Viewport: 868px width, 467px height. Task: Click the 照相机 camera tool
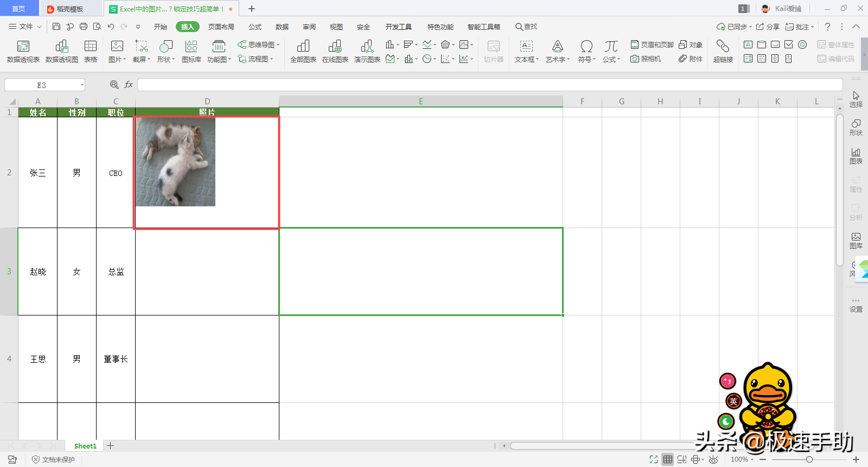tap(646, 59)
